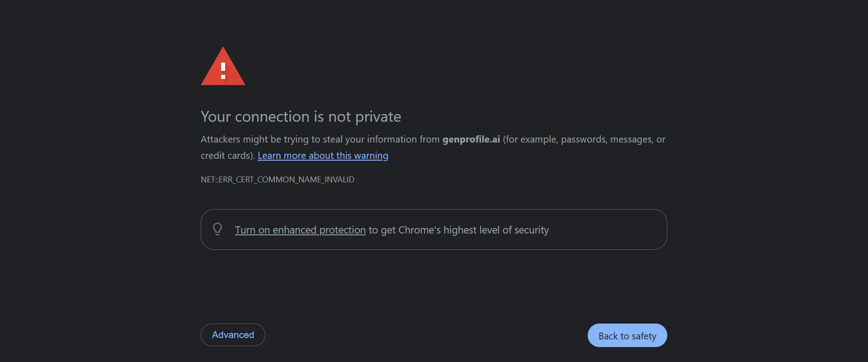
Task: Select the exclamation mark inside the warning triangle
Action: pyautogui.click(x=223, y=72)
